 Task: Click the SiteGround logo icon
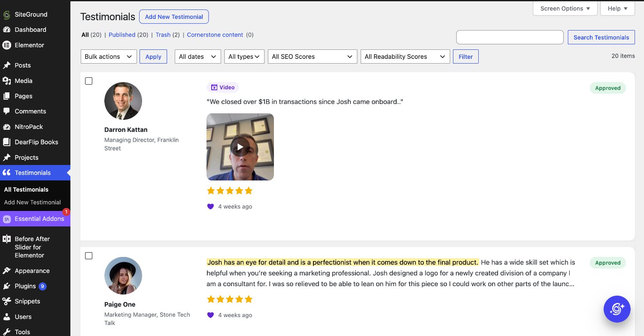(6, 15)
